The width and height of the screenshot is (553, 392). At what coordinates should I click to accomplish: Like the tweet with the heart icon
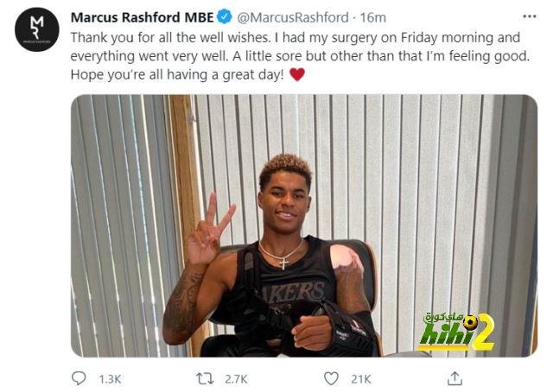coord(331,379)
